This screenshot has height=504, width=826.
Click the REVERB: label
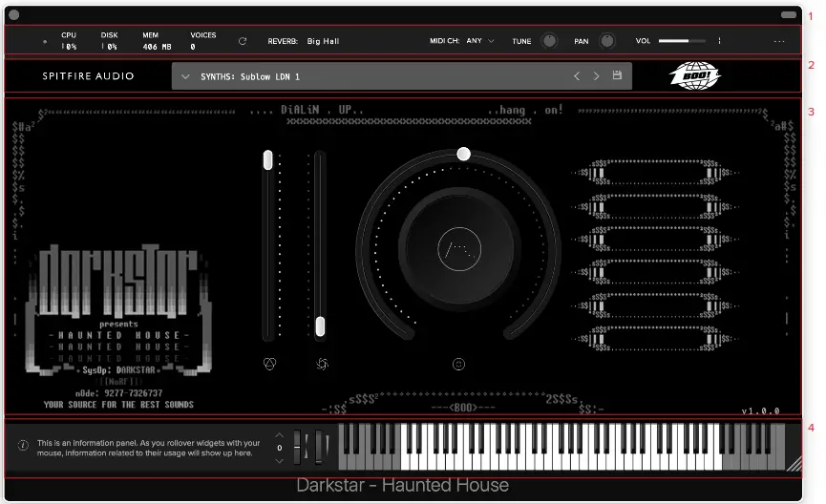coord(283,41)
